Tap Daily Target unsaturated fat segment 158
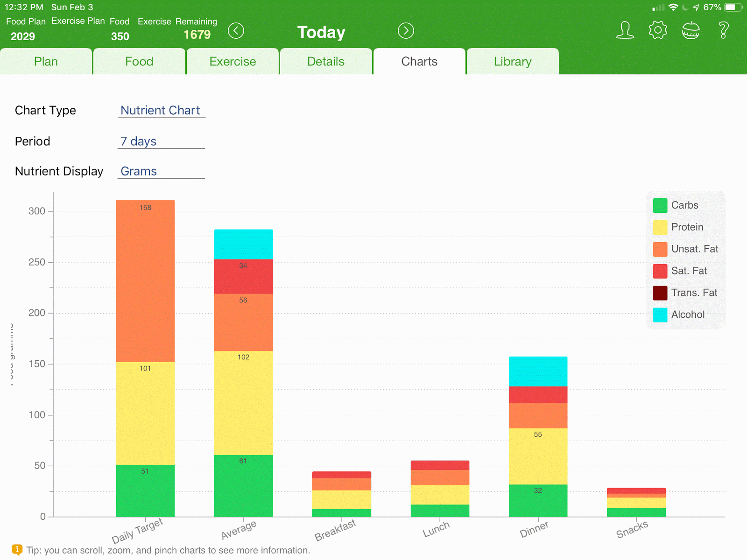The image size is (747, 560). pos(145,281)
